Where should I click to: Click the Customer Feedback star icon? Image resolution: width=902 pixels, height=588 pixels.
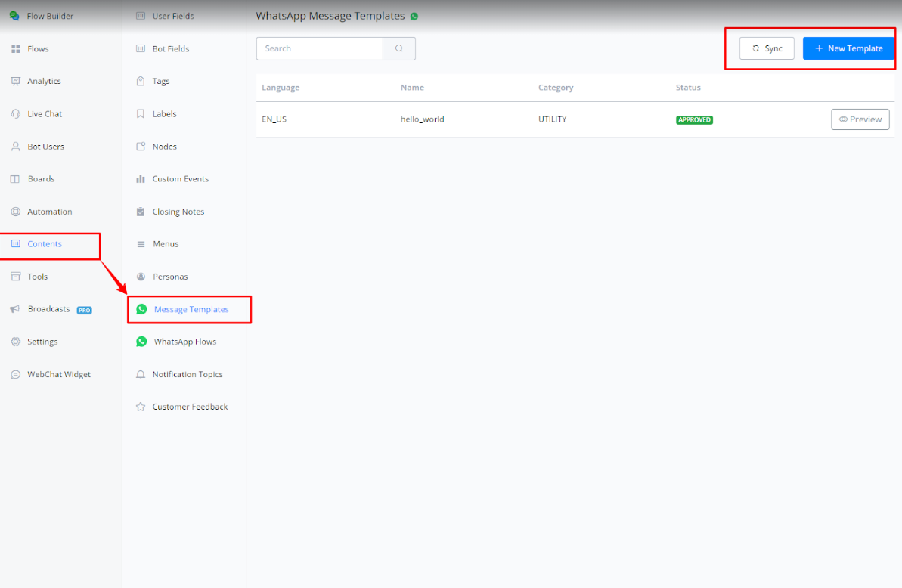141,407
